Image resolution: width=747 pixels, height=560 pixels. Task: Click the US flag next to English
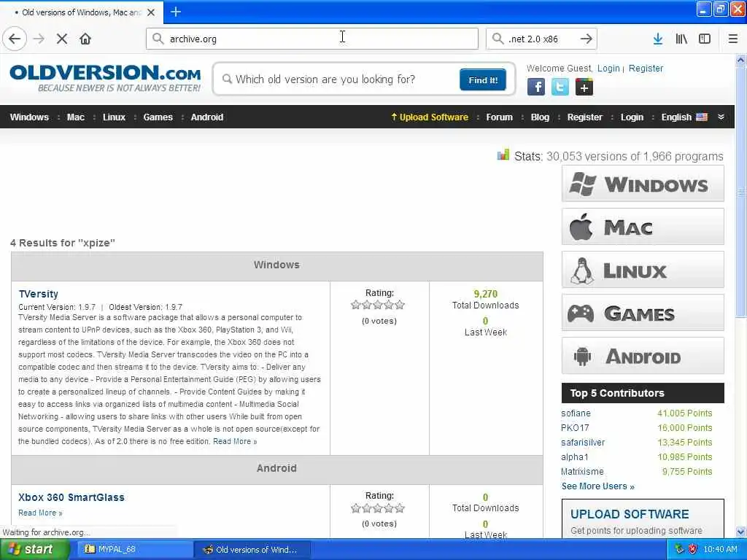point(702,117)
